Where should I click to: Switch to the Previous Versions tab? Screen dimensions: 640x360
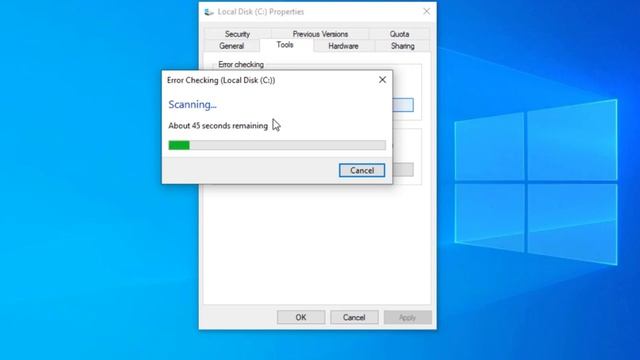(x=320, y=34)
